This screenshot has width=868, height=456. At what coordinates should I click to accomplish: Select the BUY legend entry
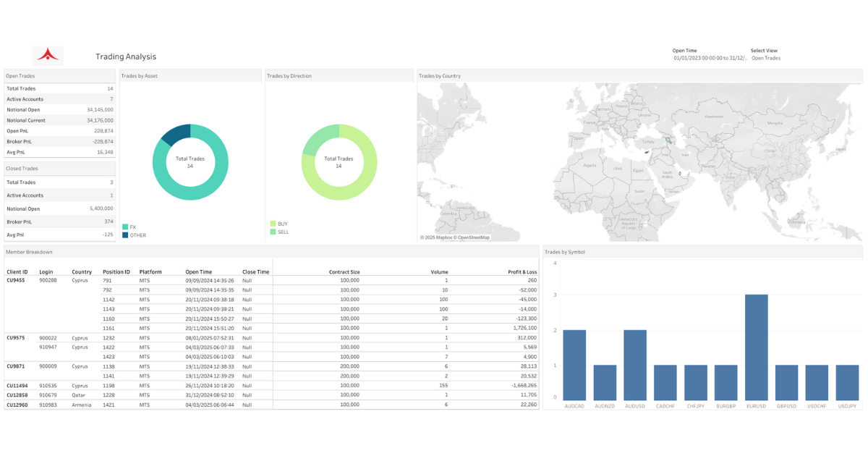279,224
